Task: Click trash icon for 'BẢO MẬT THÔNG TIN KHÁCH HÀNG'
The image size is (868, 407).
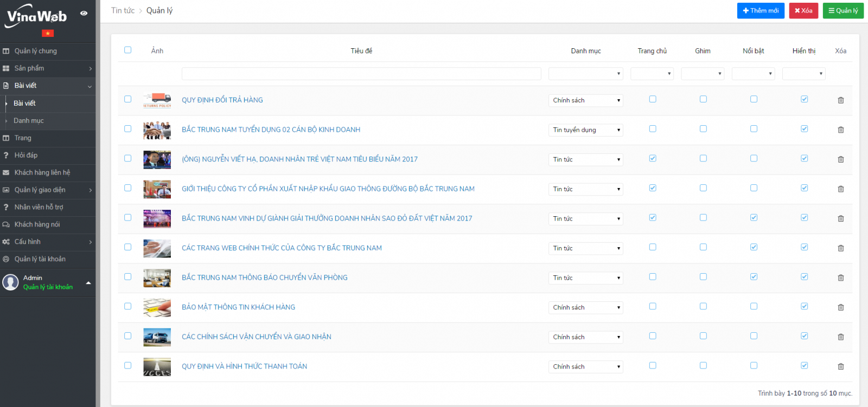Action: (840, 307)
